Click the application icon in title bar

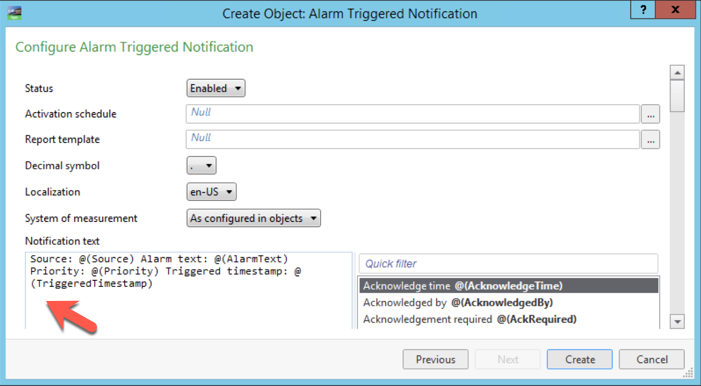(14, 13)
